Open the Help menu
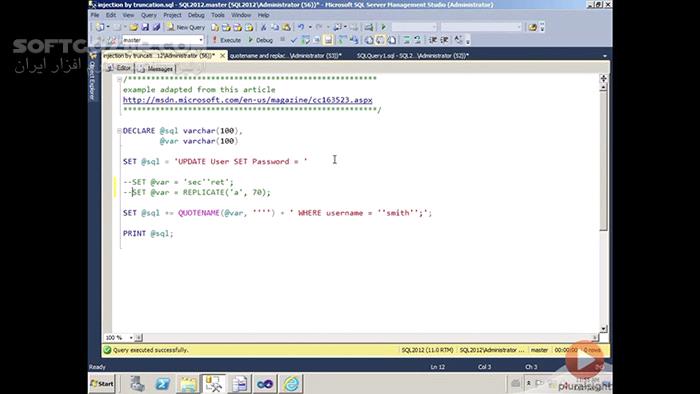The height and width of the screenshot is (394, 700). pyautogui.click(x=263, y=15)
